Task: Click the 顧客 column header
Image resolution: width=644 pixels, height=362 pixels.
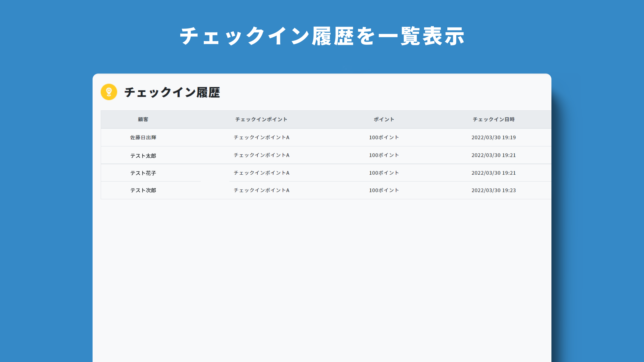Action: click(143, 120)
